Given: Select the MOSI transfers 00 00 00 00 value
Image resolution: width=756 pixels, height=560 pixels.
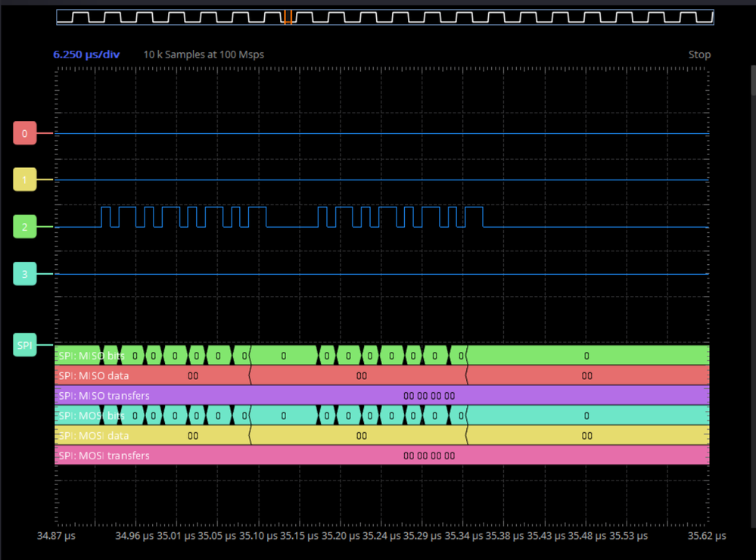Looking at the screenshot, I should tap(429, 455).
